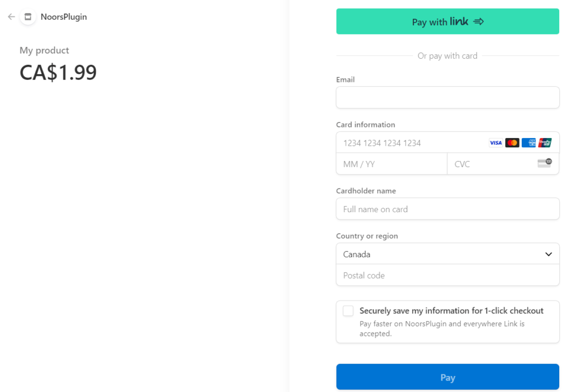The height and width of the screenshot is (392, 563).
Task: Click the NoorsPlugin store logo icon
Action: tap(27, 16)
